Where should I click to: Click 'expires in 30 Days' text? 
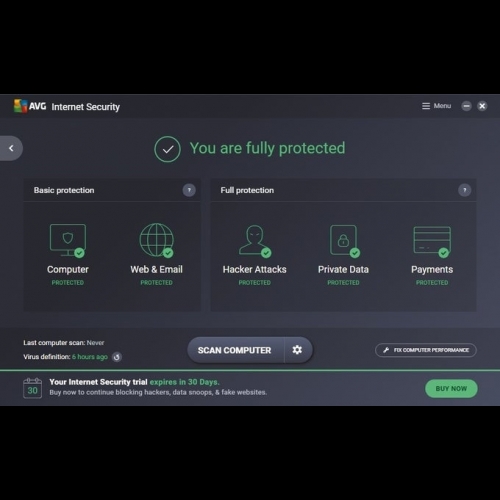pos(184,382)
